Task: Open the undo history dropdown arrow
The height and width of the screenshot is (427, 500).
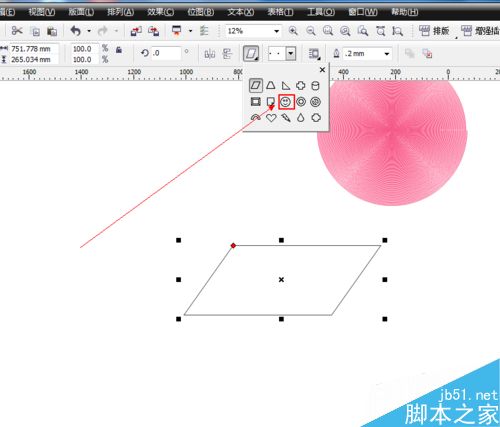Action: 89,31
